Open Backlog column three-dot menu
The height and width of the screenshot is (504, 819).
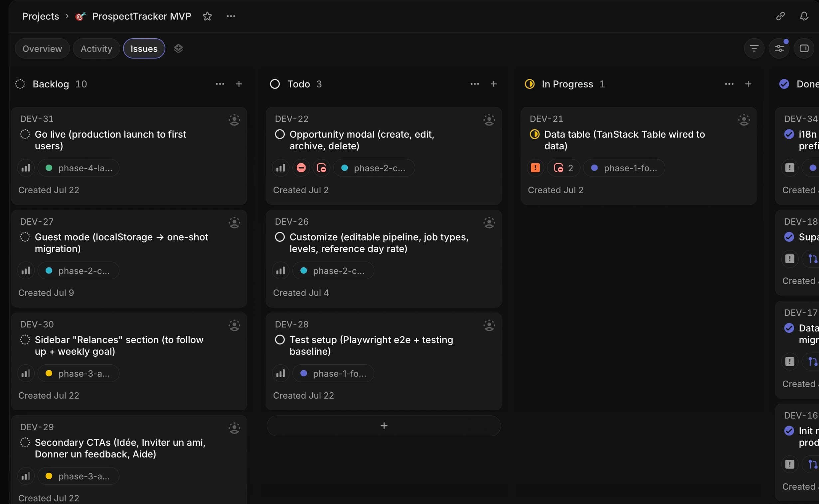[x=220, y=84]
